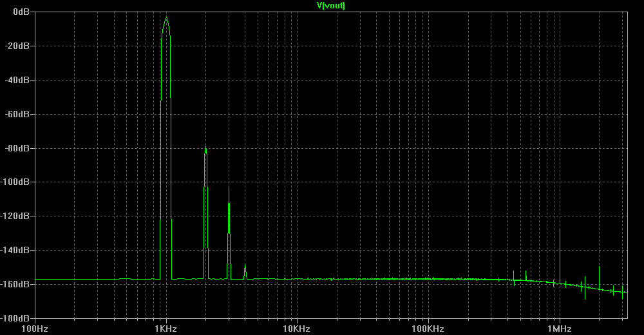Click the -40dB axis label
This screenshot has width=644, height=335.
tap(17, 80)
